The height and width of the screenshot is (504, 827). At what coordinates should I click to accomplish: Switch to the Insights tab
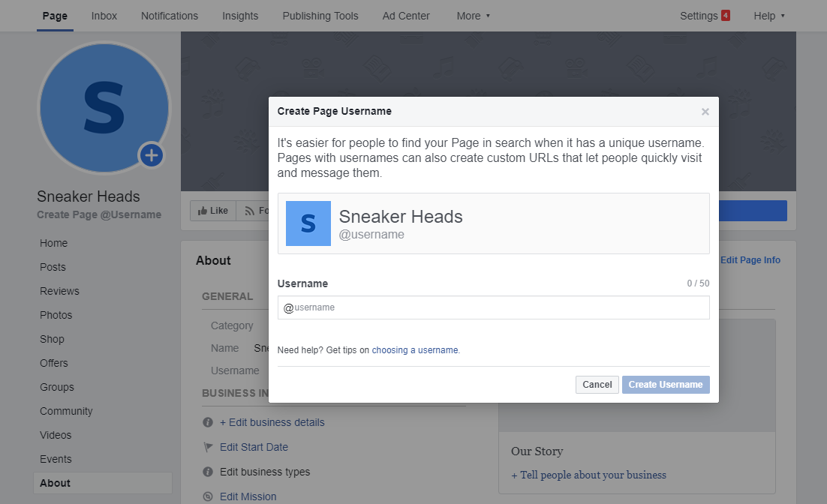point(240,16)
